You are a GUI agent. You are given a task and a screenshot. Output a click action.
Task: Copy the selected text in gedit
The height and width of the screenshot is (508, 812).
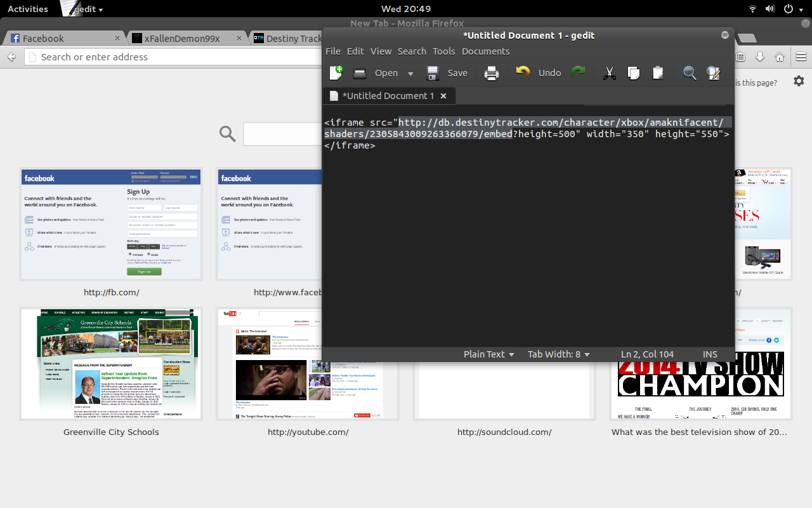pos(634,73)
